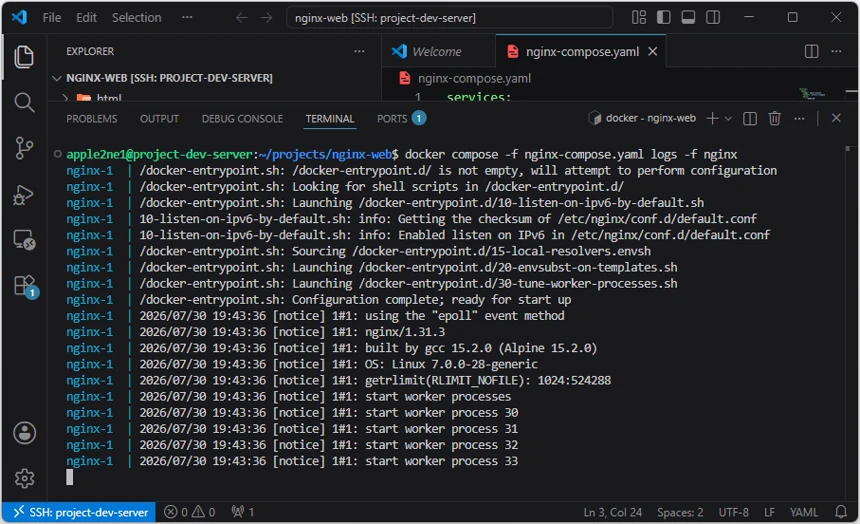
Task: Toggle the primary side bar
Action: click(664, 18)
